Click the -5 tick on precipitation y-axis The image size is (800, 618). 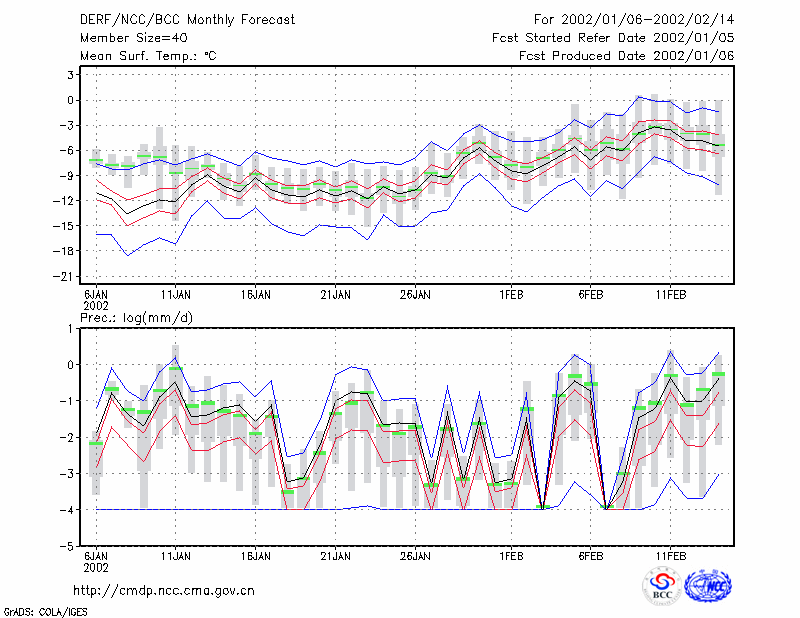[67, 546]
